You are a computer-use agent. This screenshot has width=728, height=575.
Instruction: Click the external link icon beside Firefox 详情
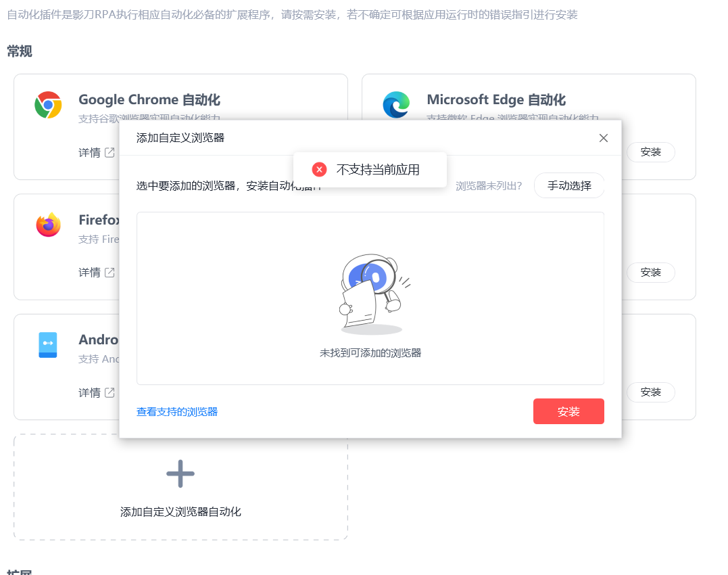pos(110,272)
